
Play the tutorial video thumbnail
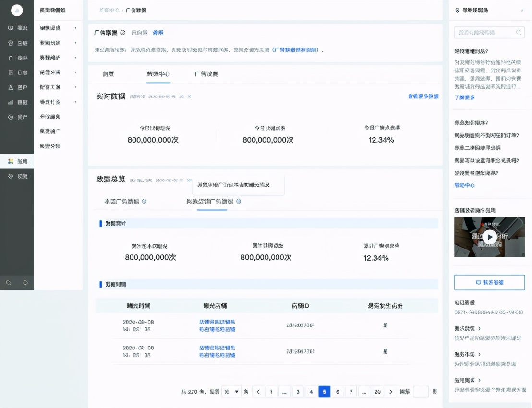click(489, 237)
